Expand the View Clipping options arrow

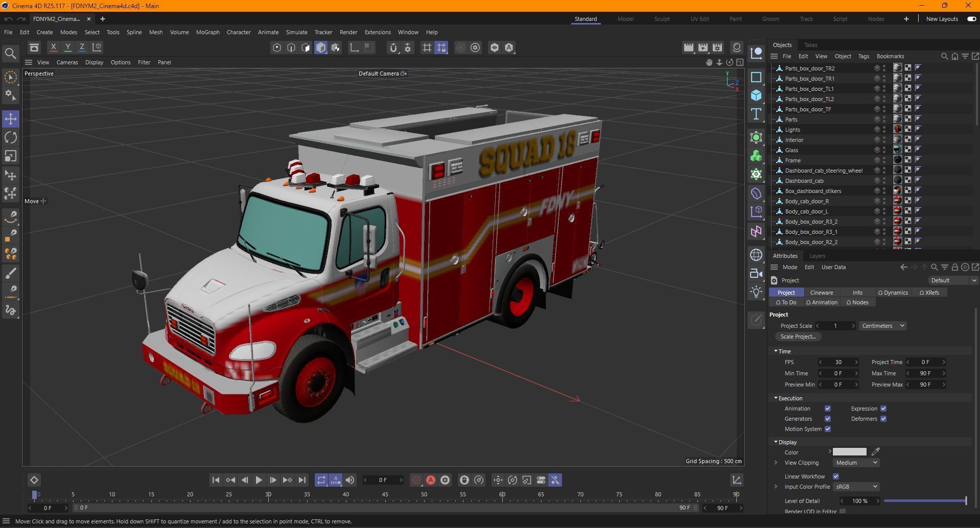pos(776,463)
